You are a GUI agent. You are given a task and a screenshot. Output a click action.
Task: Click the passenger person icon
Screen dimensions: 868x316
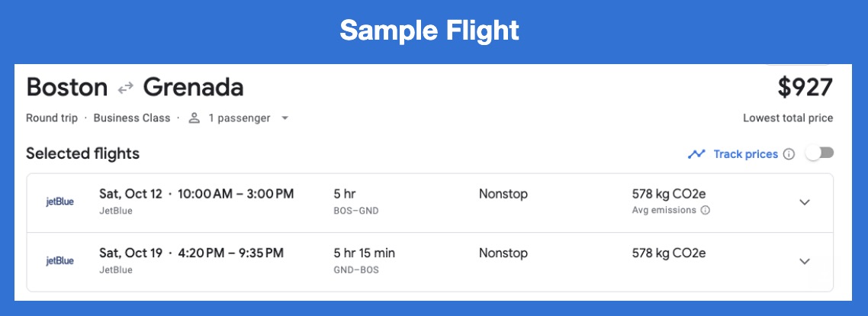tap(194, 118)
